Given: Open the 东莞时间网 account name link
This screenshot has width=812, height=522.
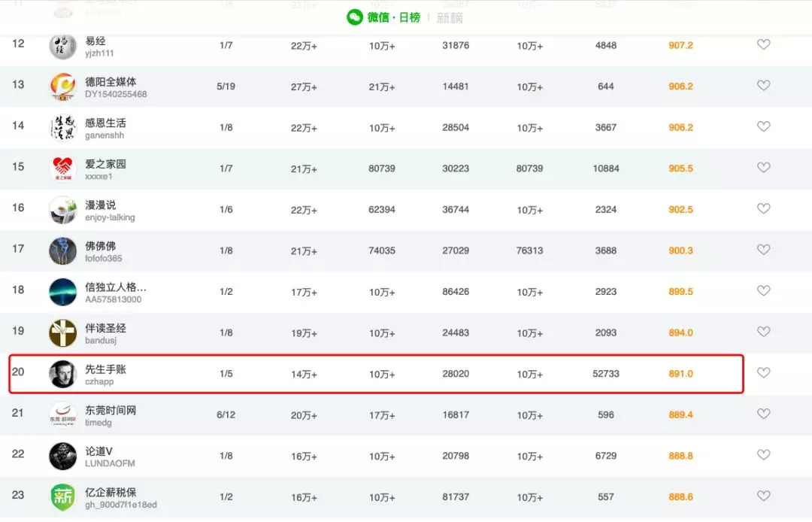Looking at the screenshot, I should (x=111, y=410).
